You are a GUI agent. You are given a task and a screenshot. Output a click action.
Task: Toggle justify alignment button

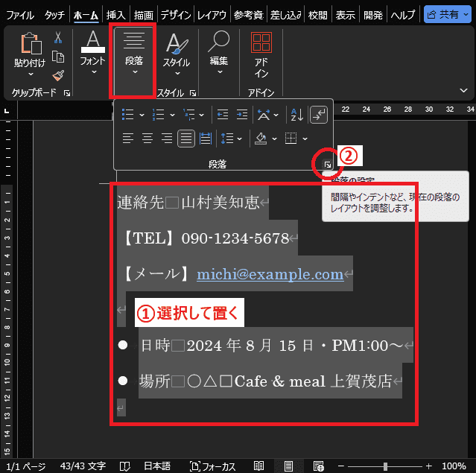(185, 138)
